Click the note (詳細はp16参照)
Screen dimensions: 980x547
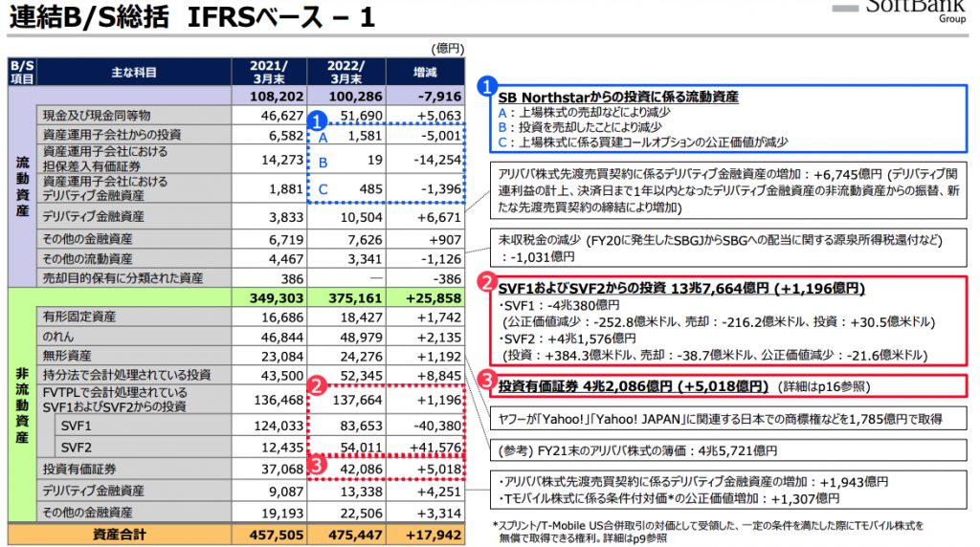(x=824, y=387)
